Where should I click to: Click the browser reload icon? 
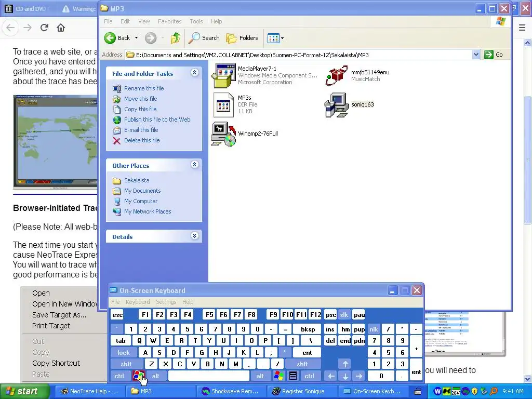click(x=44, y=28)
